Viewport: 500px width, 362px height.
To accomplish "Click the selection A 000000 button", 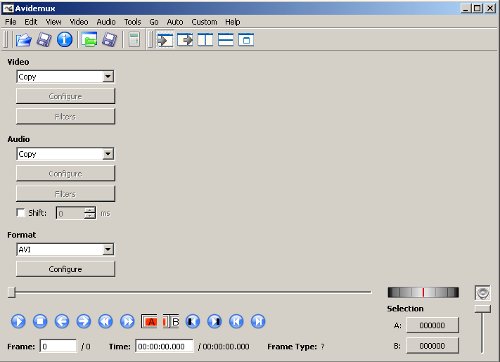I will (x=432, y=325).
